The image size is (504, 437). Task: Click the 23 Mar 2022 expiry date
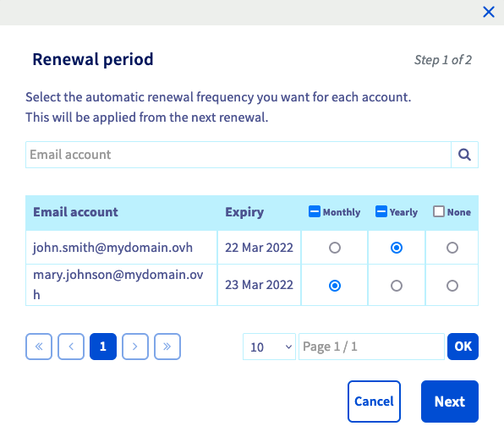pyautogui.click(x=259, y=285)
